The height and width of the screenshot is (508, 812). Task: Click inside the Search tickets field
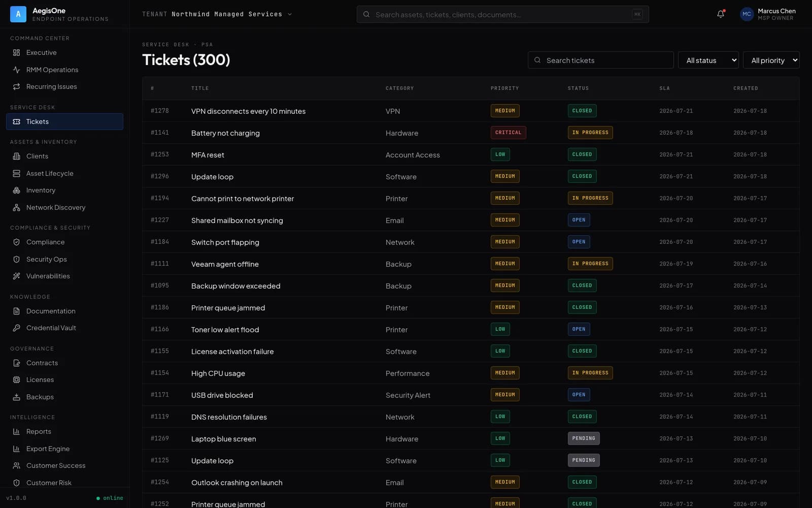pyautogui.click(x=601, y=60)
